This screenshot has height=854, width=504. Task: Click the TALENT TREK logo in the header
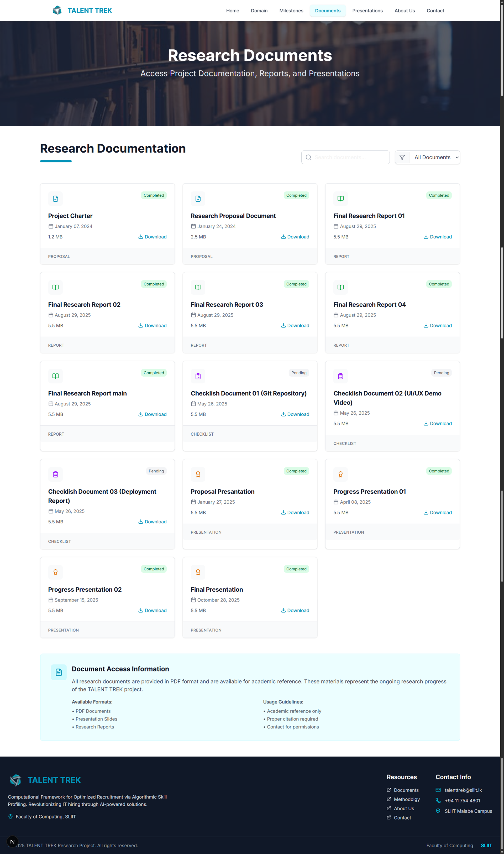click(x=82, y=10)
